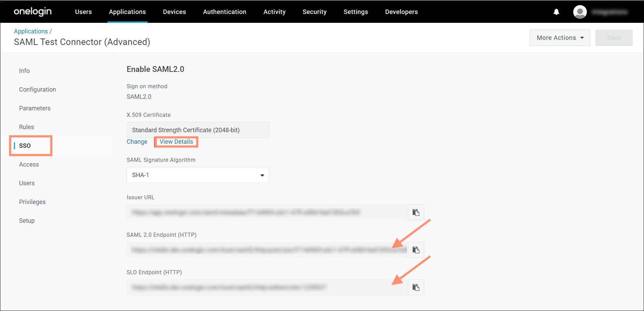The width and height of the screenshot is (644, 311).
Task: Open the More Actions dropdown
Action: [560, 38]
